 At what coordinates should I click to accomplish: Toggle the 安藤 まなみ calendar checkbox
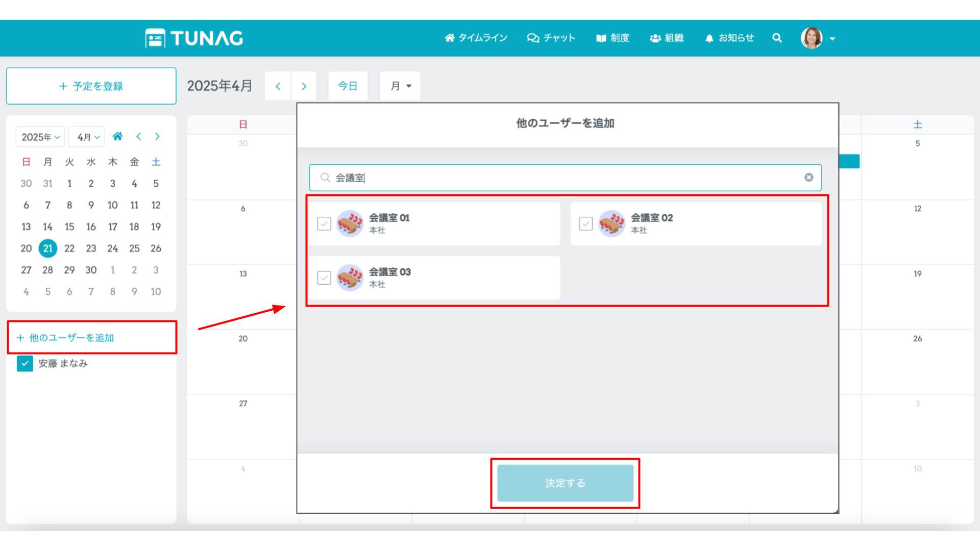click(24, 363)
